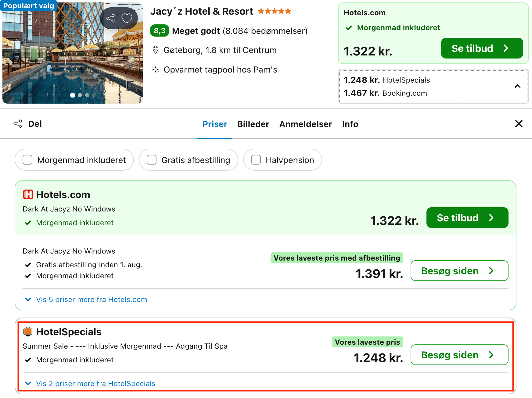Image resolution: width=532 pixels, height=398 pixels.
Task: Click Summer Sale Inklusive Morgenmad description
Action: point(125,346)
